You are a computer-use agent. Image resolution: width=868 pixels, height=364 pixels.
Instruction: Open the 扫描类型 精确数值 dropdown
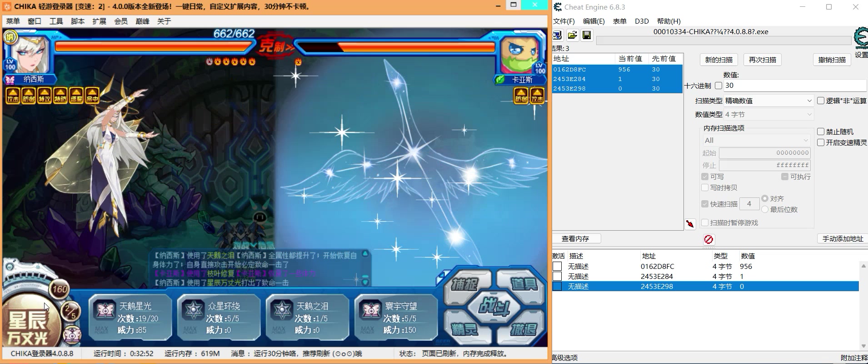(x=768, y=101)
